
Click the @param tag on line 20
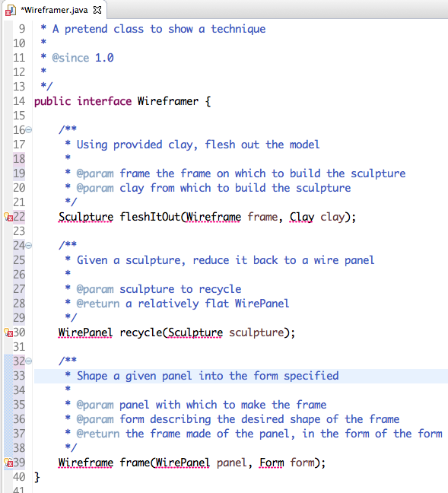pos(95,188)
